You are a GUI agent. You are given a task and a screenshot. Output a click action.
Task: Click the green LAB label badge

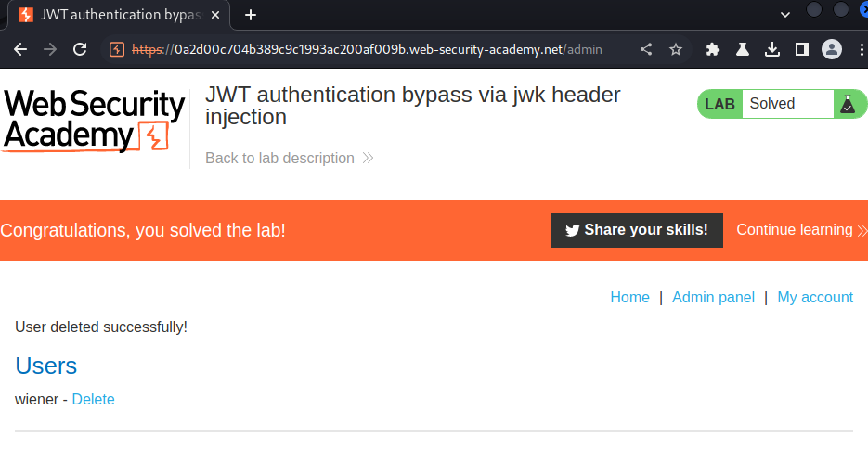[x=719, y=104]
